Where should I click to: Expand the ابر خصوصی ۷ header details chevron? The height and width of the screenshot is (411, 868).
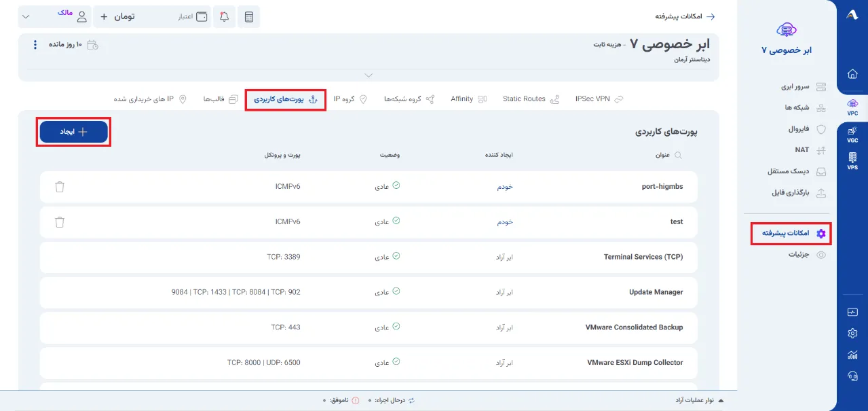369,75
